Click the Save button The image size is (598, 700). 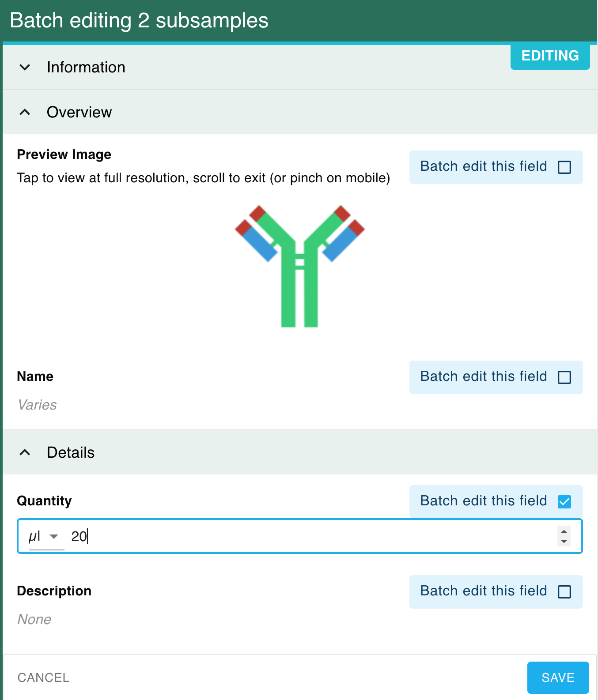[558, 677]
